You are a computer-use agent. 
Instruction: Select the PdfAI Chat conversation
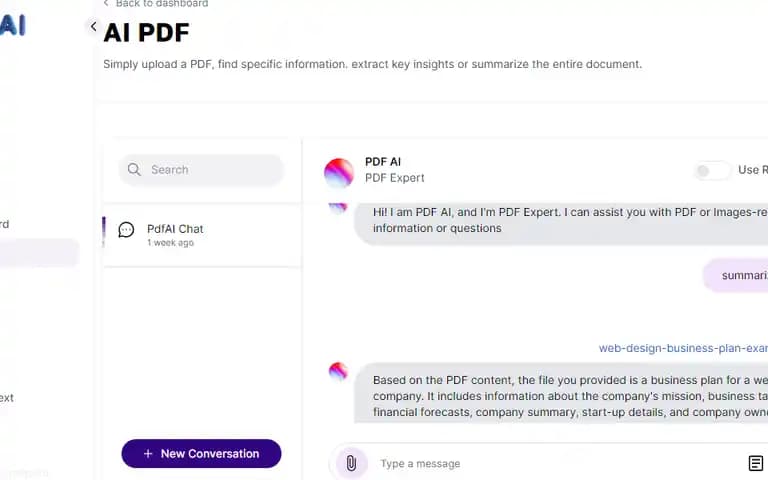point(202,235)
